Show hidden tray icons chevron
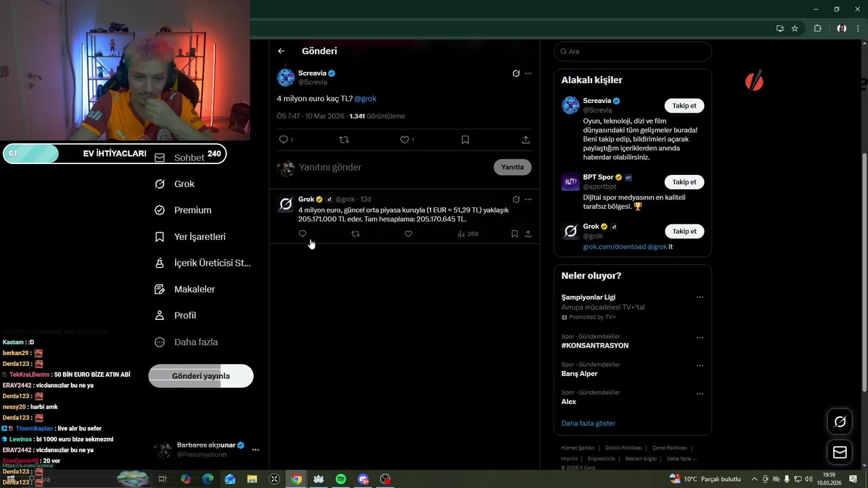This screenshot has width=868, height=488. click(754, 479)
